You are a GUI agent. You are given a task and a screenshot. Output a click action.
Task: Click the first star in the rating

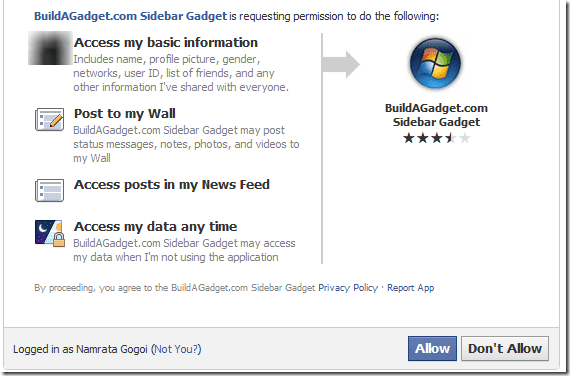[x=409, y=138]
